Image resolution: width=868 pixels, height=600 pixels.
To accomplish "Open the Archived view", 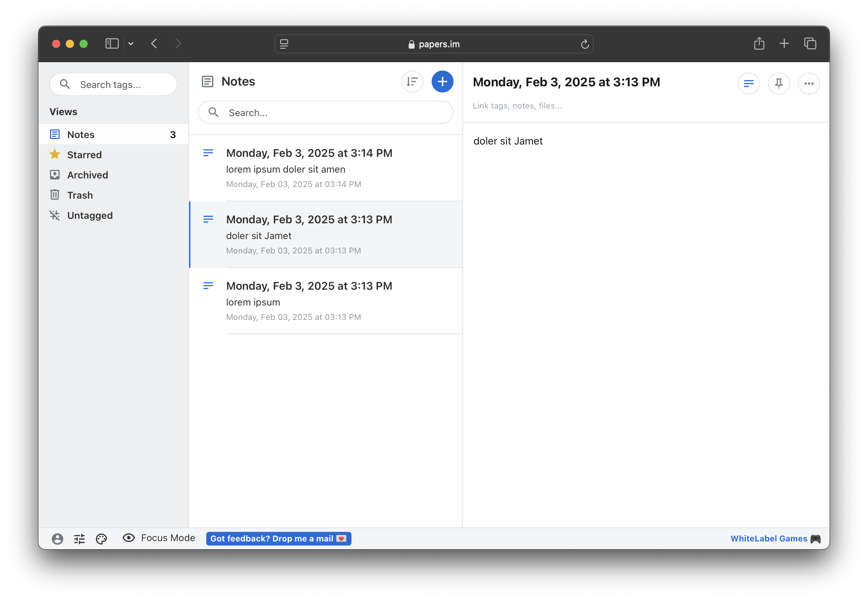I will (x=87, y=175).
